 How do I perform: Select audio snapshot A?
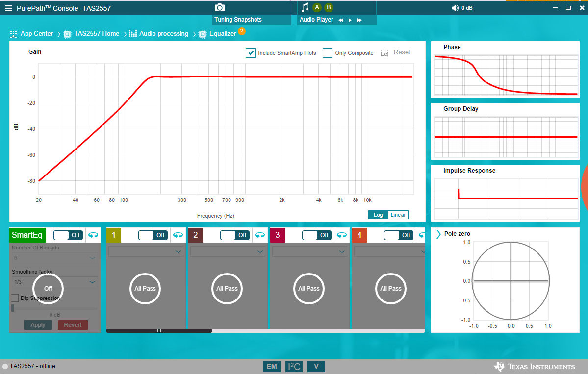click(x=317, y=7)
